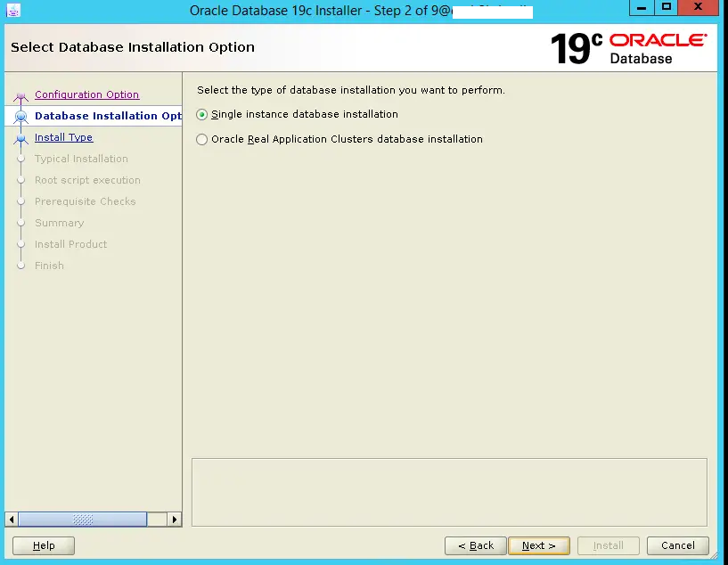Click the Configuration Option step marker icon
This screenshot has height=565, width=728.
tap(20, 96)
